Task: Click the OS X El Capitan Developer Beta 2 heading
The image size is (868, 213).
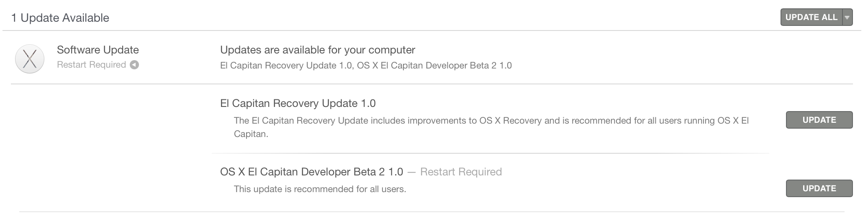Action: pyautogui.click(x=311, y=172)
